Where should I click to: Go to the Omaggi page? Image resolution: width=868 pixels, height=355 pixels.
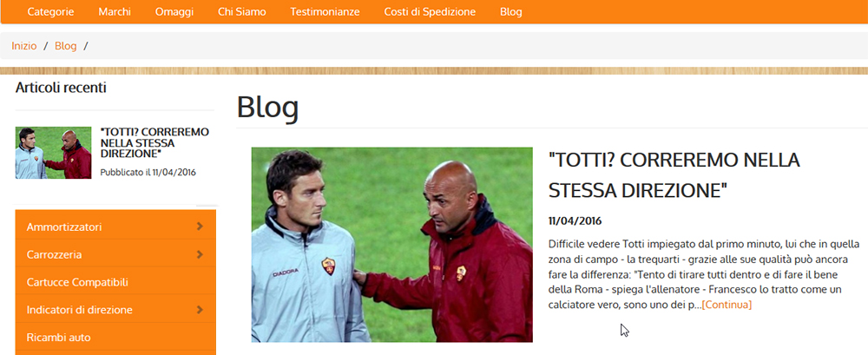[174, 11]
